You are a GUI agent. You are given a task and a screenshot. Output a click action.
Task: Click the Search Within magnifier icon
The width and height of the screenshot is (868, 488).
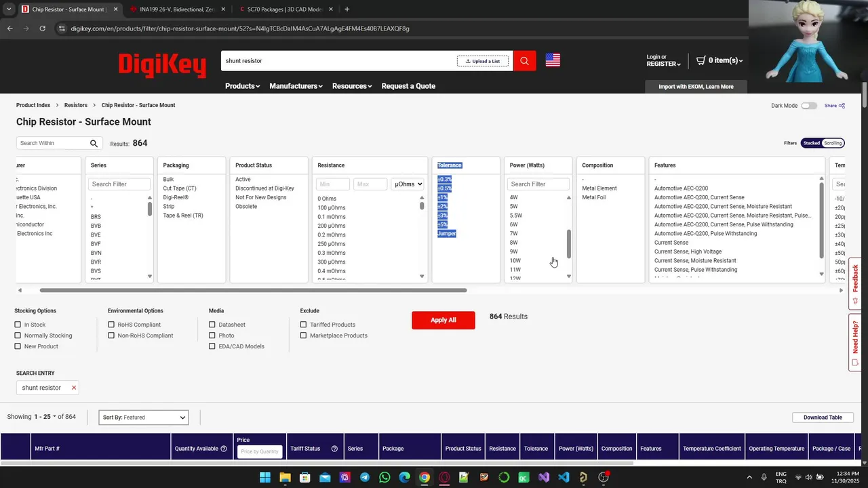(94, 144)
